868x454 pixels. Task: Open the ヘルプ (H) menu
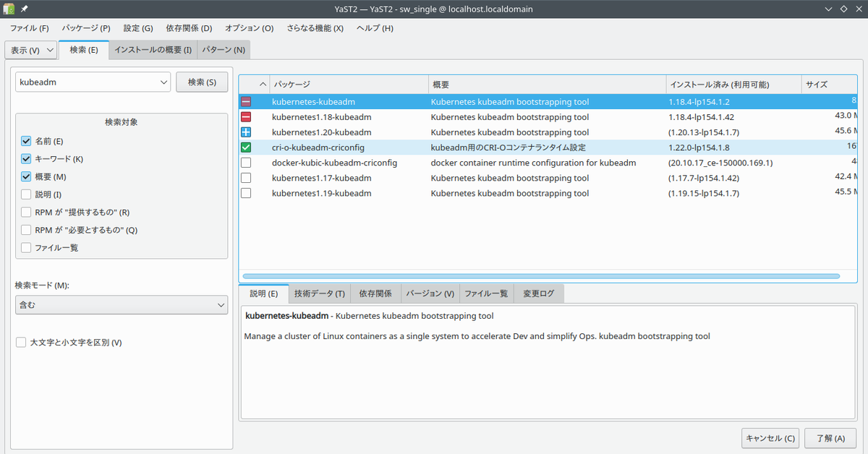(x=375, y=28)
